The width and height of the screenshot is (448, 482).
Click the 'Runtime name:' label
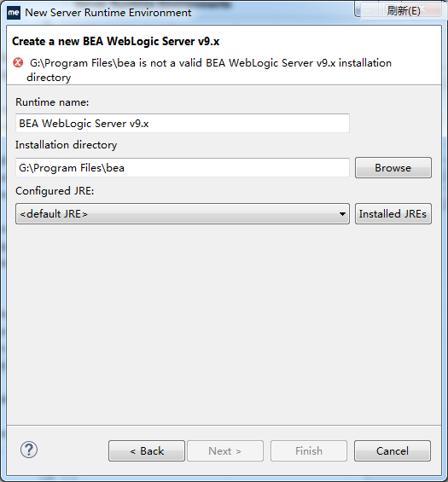click(52, 102)
